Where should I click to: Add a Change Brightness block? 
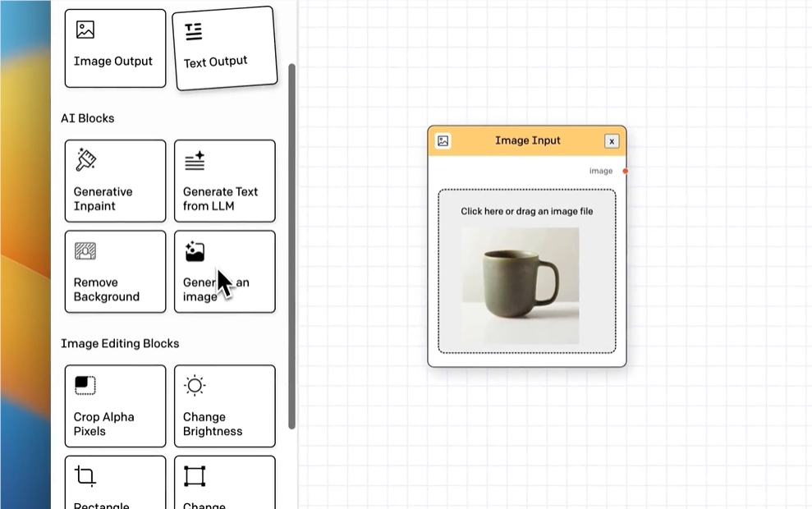click(225, 406)
